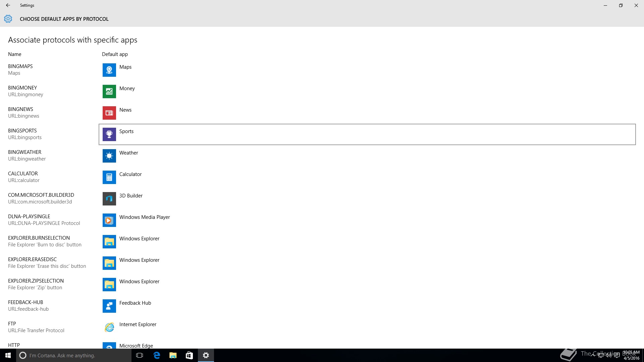
Task: Change default app labeled News
Action: coord(125,110)
